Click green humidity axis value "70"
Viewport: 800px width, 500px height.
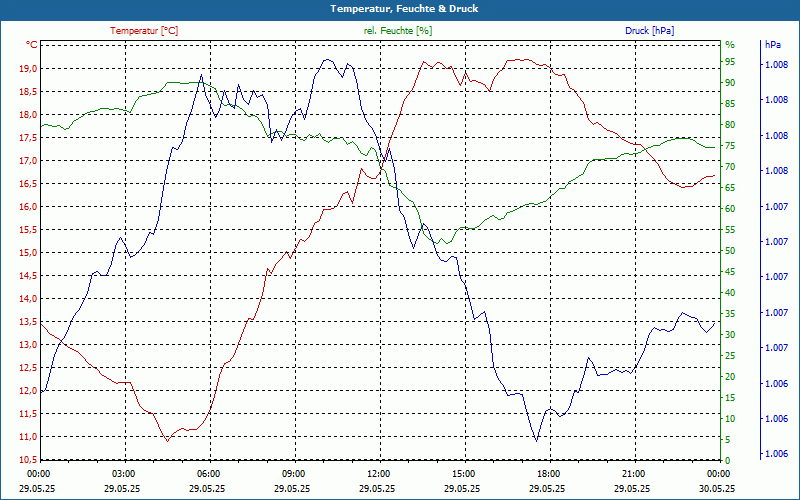point(730,167)
